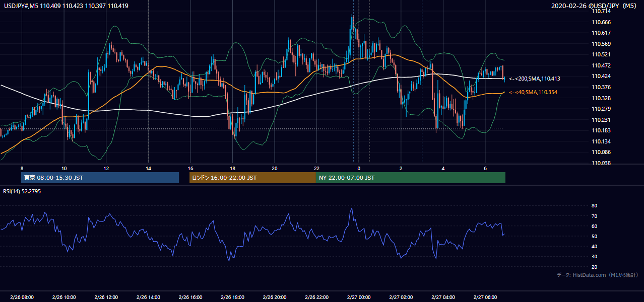644x302 pixels.
Task: Click the bottom time label 2/27 04:00
Action: click(443, 297)
